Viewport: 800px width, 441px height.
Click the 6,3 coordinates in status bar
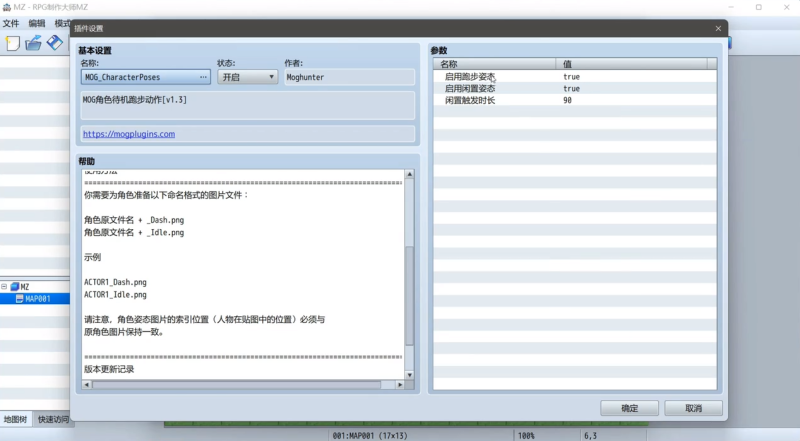(590, 436)
